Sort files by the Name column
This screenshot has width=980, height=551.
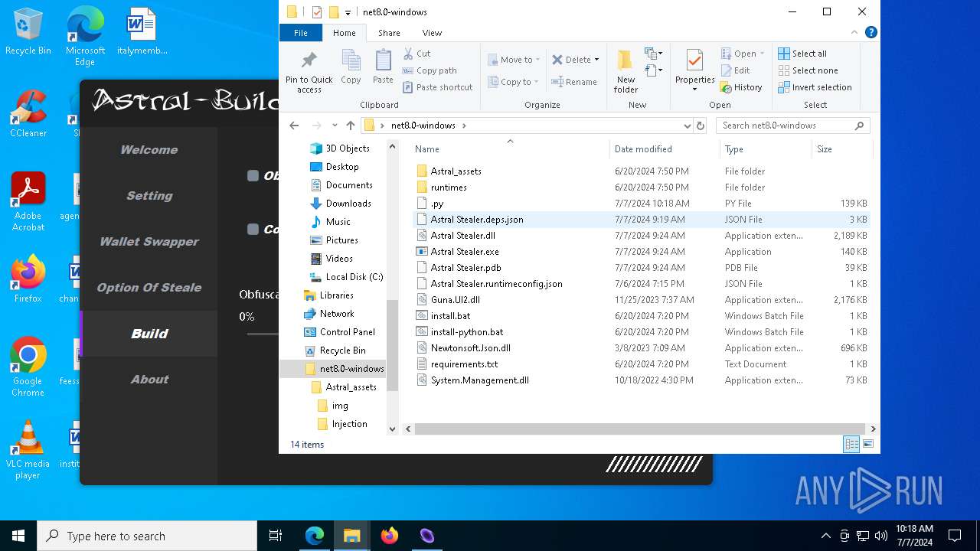tap(510, 149)
